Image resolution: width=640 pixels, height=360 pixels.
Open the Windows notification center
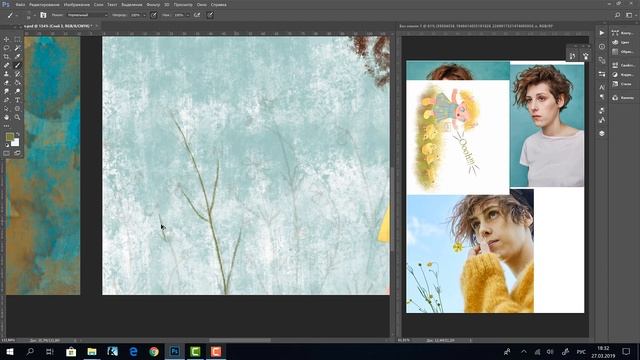pyautogui.click(x=627, y=351)
